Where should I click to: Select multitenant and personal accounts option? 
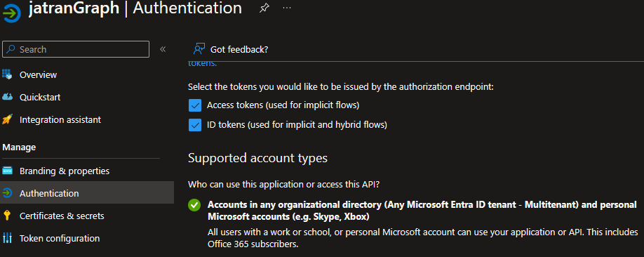click(x=194, y=205)
